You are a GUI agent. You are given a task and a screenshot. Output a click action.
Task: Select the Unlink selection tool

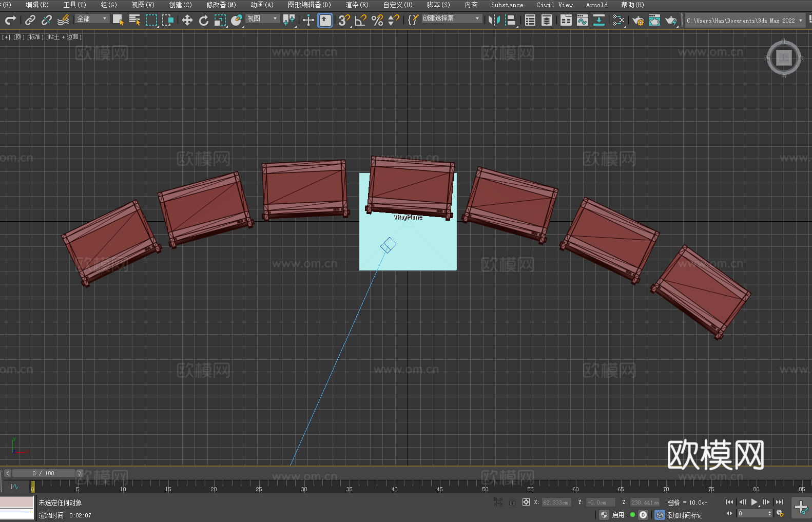(x=47, y=20)
